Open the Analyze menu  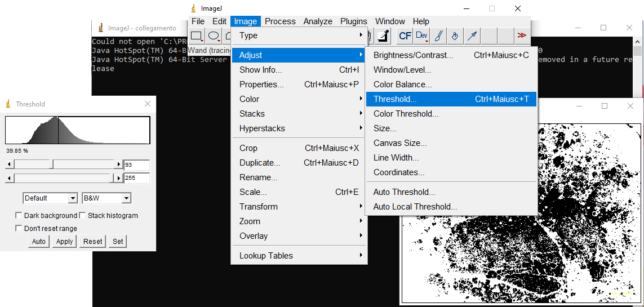[x=318, y=21]
